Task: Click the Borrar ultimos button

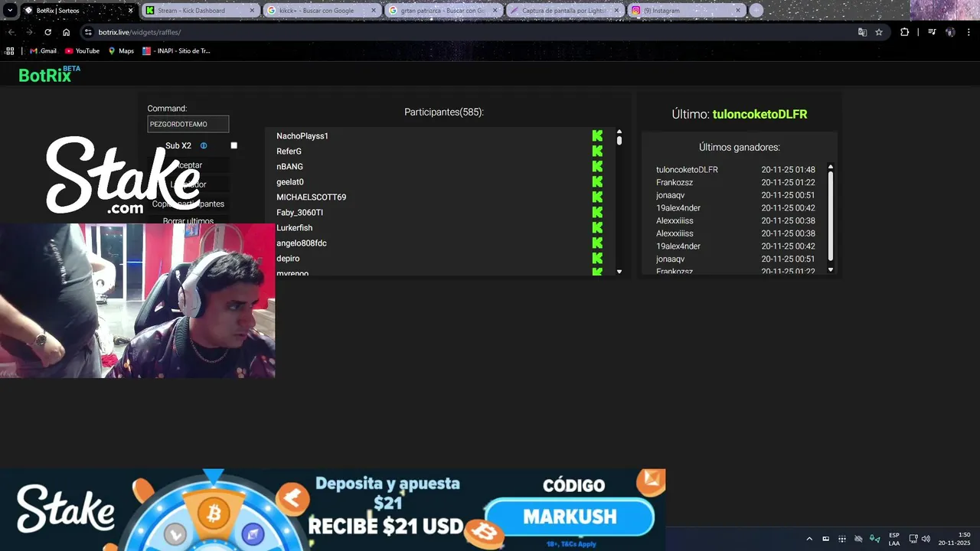Action: coord(188,221)
